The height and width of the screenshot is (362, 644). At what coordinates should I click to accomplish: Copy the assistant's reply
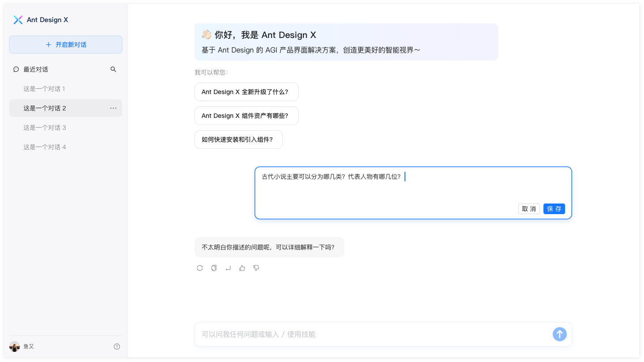pyautogui.click(x=214, y=268)
